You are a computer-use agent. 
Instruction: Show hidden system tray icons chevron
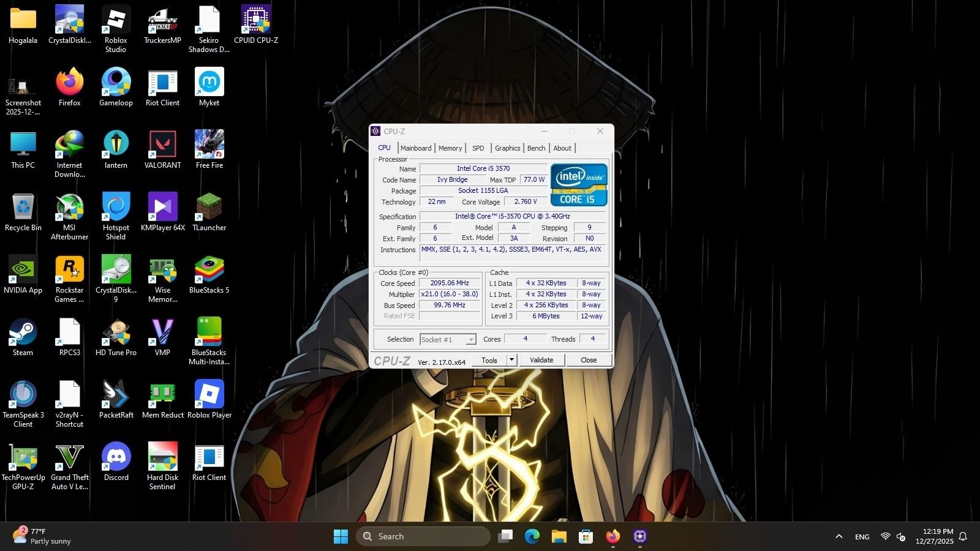point(839,536)
